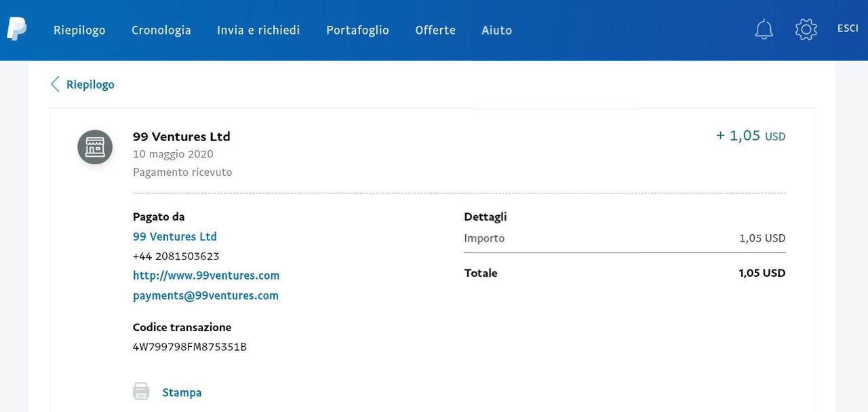Visit the http://www.99ventures.com link

tap(206, 276)
